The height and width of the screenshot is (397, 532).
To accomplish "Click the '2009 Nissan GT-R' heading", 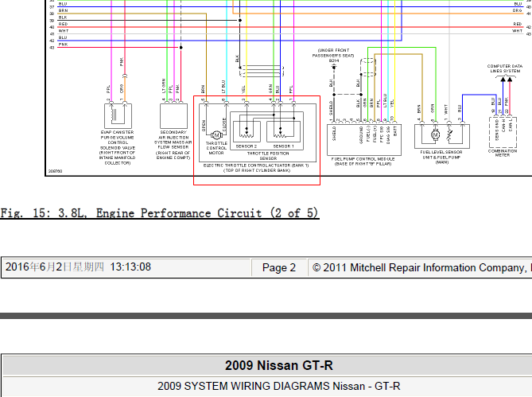I will pyautogui.click(x=279, y=365).
